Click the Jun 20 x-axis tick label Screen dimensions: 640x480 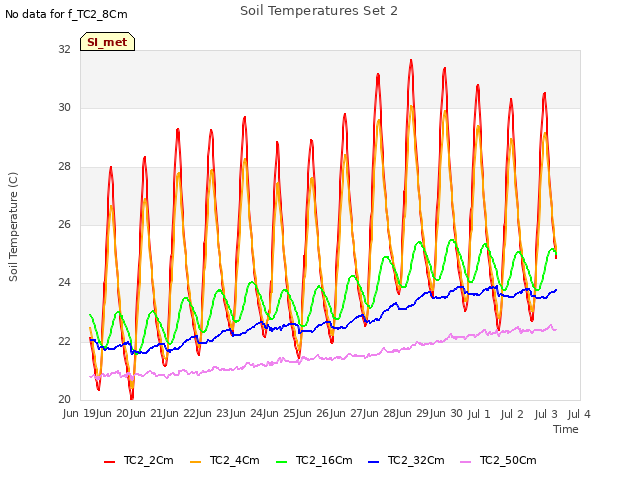(x=114, y=413)
